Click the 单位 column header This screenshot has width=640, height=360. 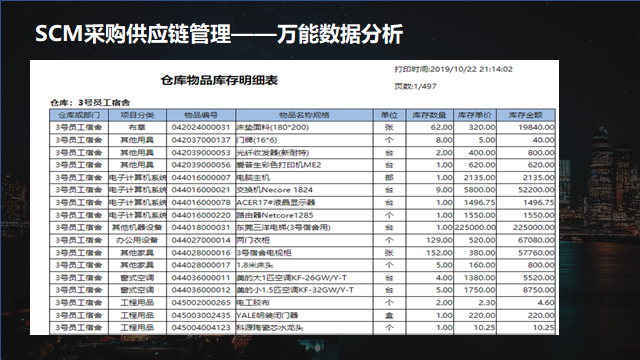click(389, 115)
